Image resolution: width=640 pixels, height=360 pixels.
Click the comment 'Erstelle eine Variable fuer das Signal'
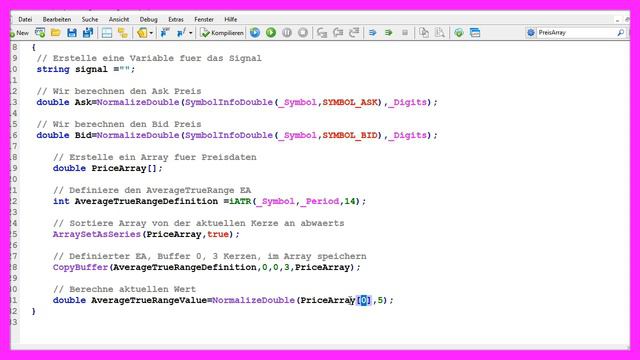149,58
